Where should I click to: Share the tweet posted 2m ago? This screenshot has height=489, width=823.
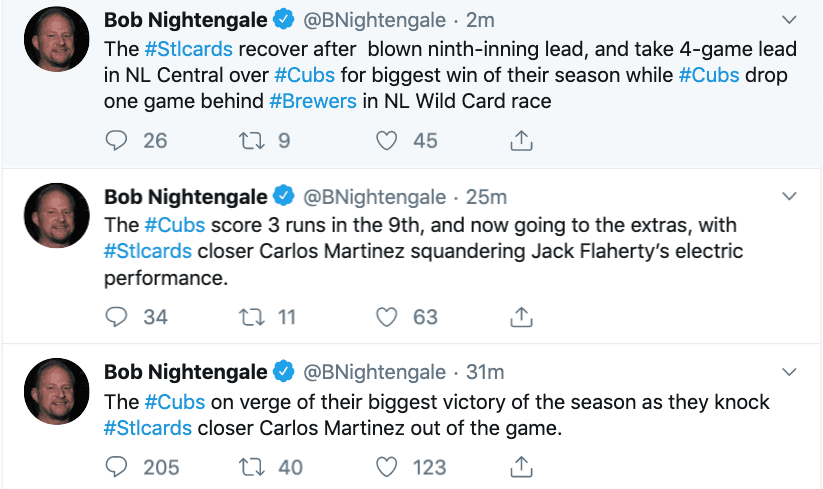(x=520, y=141)
